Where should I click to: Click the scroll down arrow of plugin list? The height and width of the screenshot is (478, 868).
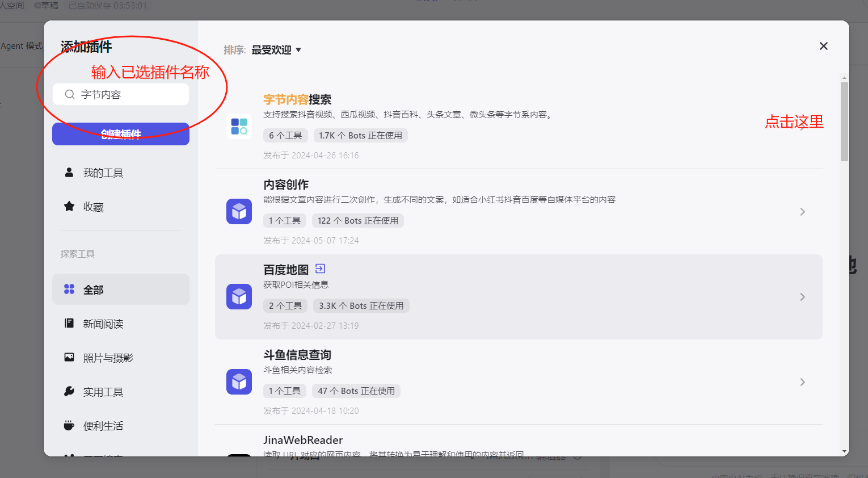click(844, 451)
